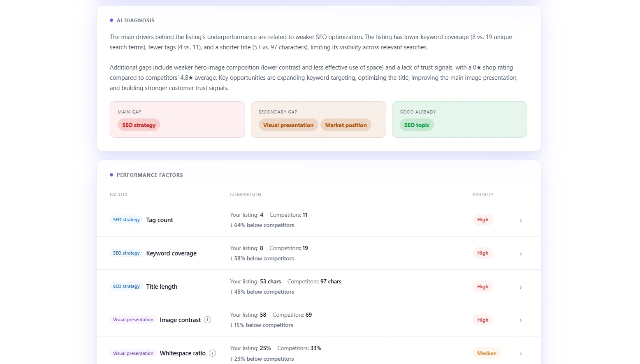This screenshot has height=364, width=640.
Task: Click the Keyword coverage factor name
Action: click(x=172, y=253)
